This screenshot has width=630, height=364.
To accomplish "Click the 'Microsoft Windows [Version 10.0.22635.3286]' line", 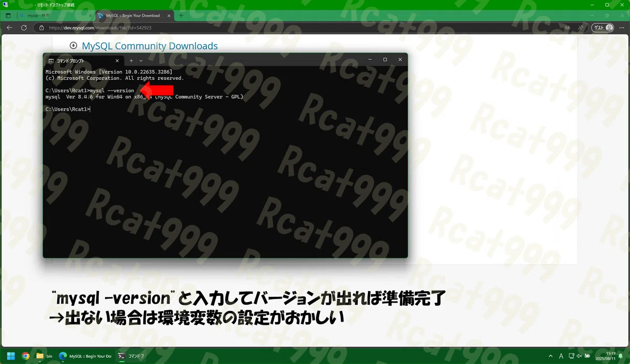I will (109, 72).
